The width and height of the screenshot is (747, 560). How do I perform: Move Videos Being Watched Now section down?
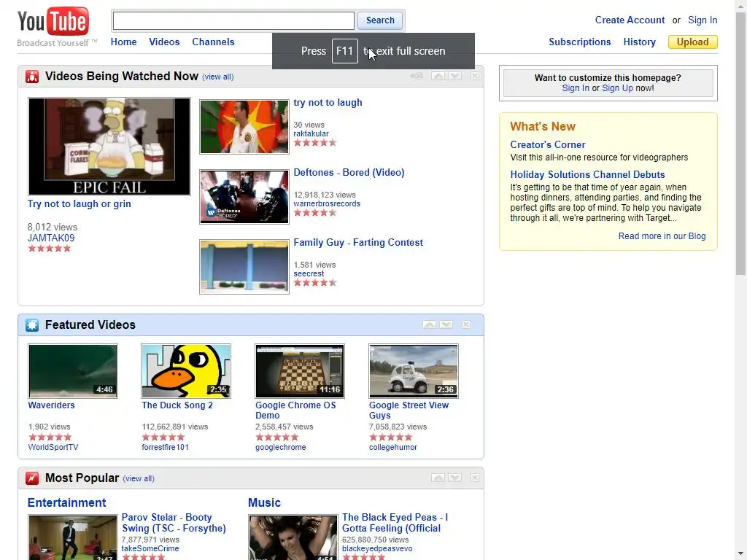pos(455,76)
